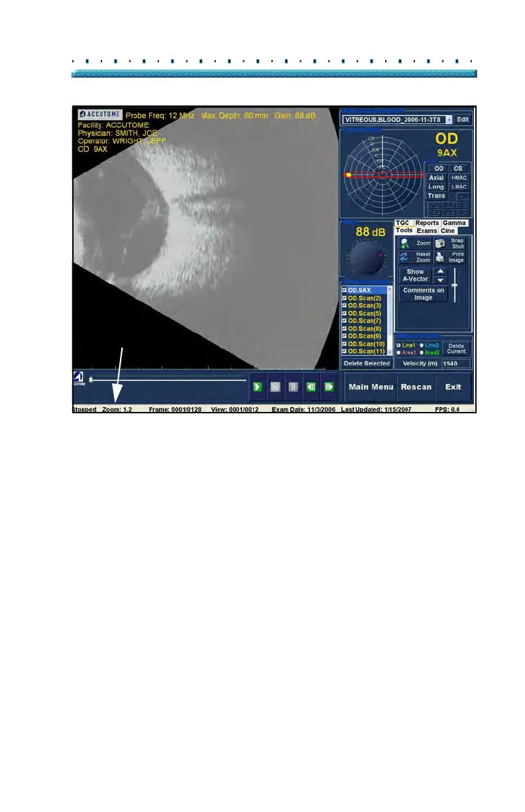Stop cine playback
The width and height of the screenshot is (525, 812).
pyautogui.click(x=276, y=386)
